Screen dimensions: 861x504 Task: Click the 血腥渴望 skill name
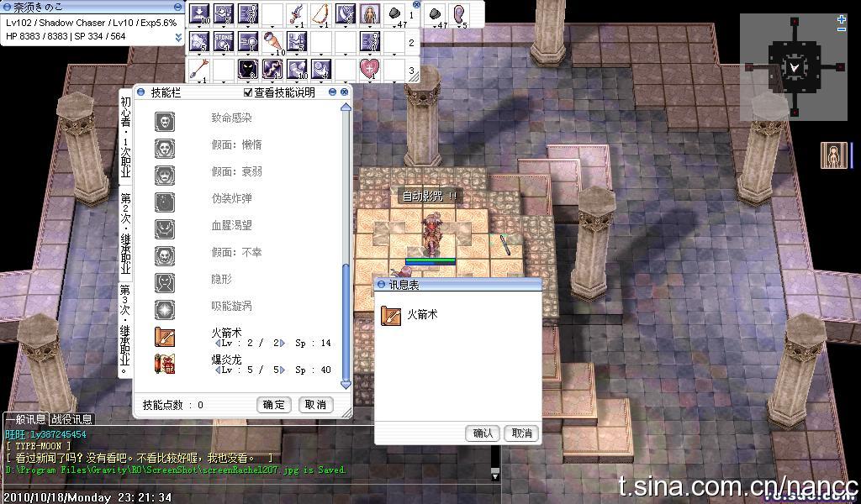pyautogui.click(x=231, y=225)
